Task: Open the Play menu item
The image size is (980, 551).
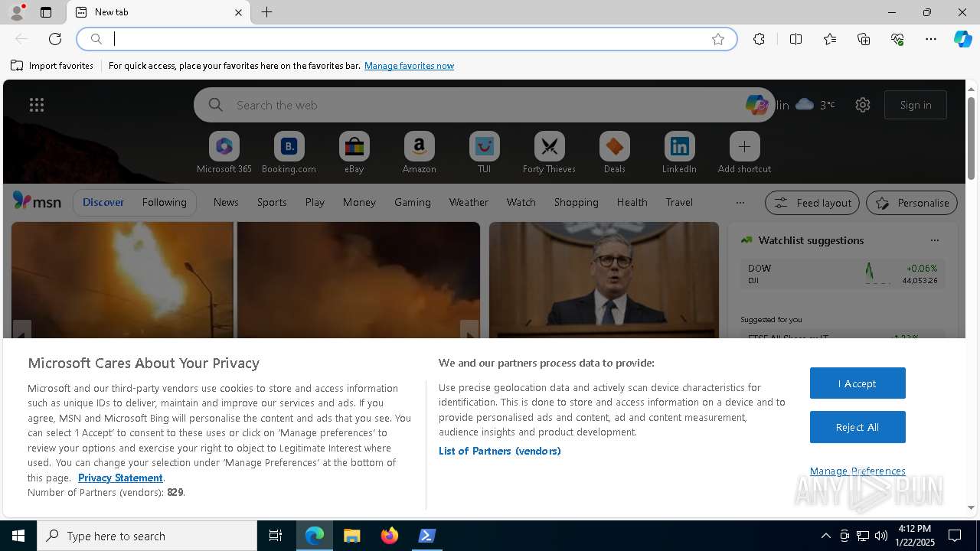Action: point(315,202)
